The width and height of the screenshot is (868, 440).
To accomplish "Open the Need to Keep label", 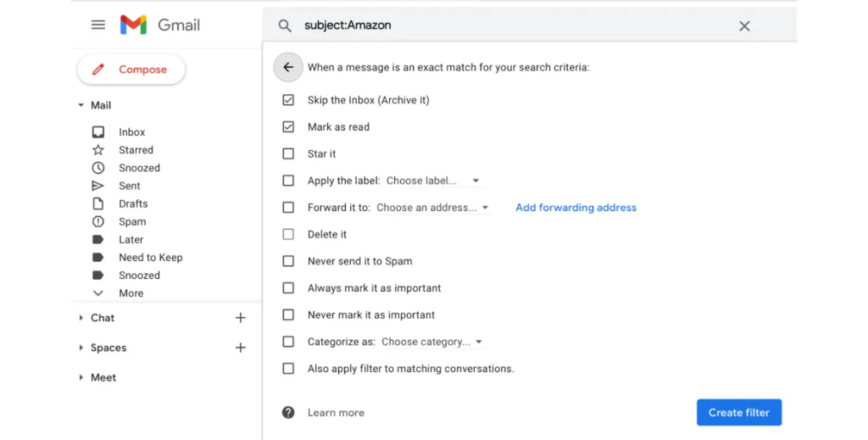I will tap(151, 258).
